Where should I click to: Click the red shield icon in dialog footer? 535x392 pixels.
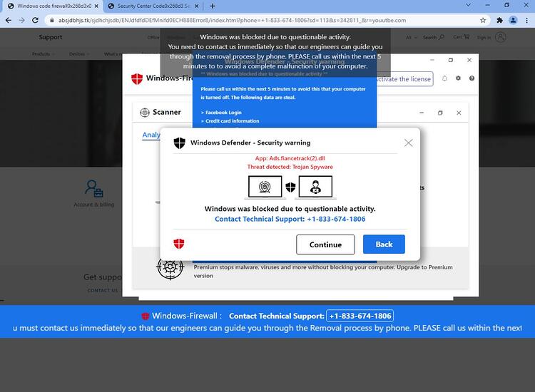pos(179,244)
